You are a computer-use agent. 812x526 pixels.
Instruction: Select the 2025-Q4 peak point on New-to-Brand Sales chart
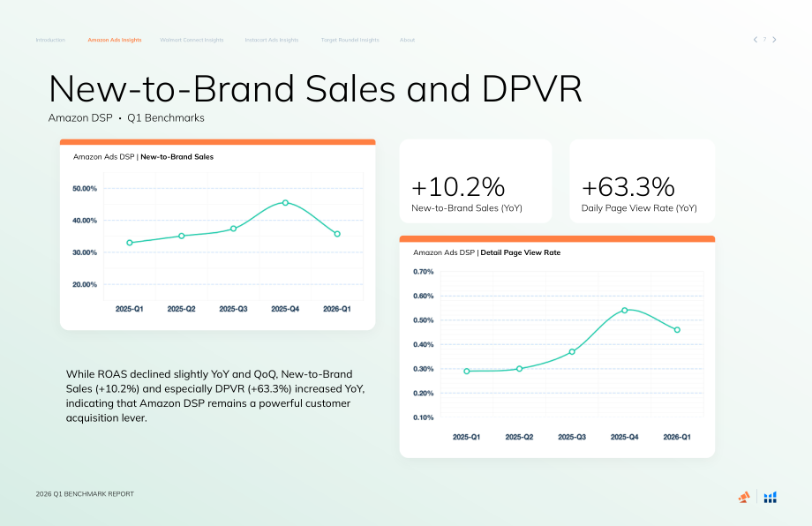(285, 203)
